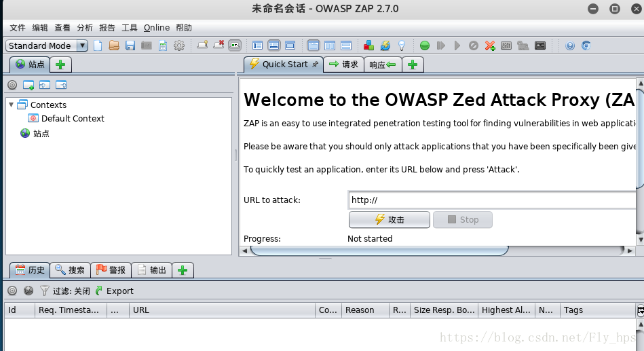Add a tab next to 响应 tab
The height and width of the screenshot is (351, 644).
click(413, 64)
